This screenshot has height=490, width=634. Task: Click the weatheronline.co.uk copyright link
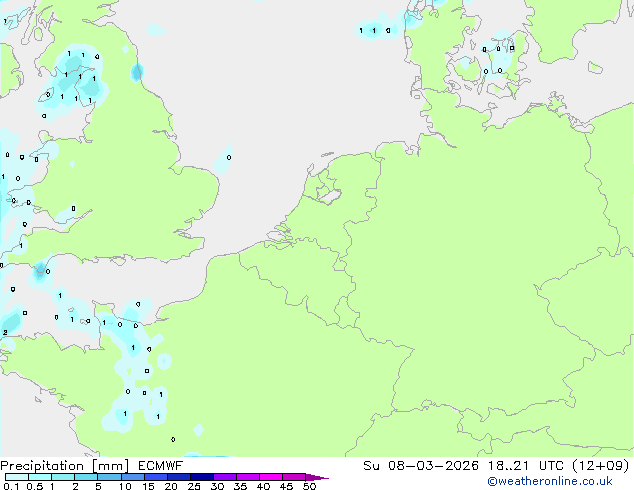[550, 481]
